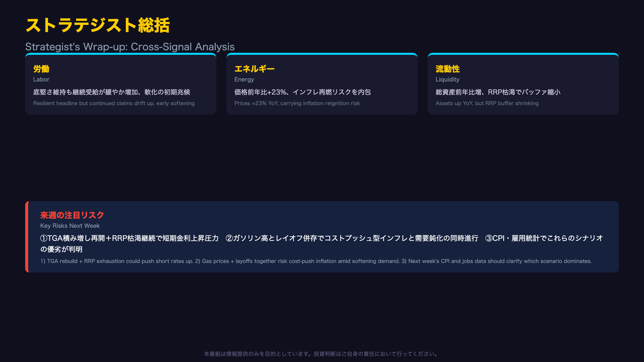Select the エネルギー card heading
Viewport: 644px width, 362px height.
tap(254, 69)
